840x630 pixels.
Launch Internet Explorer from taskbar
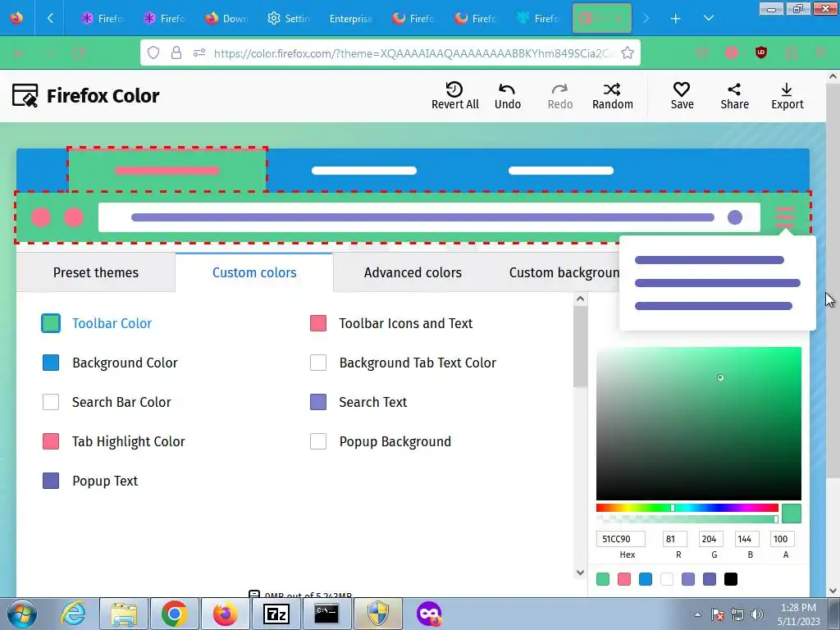[73, 614]
